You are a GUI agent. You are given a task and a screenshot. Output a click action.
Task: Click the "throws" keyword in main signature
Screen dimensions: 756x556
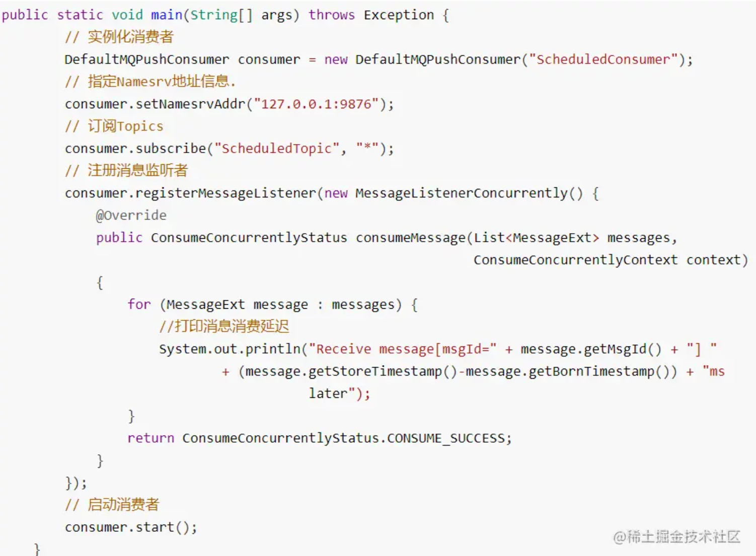coord(332,15)
